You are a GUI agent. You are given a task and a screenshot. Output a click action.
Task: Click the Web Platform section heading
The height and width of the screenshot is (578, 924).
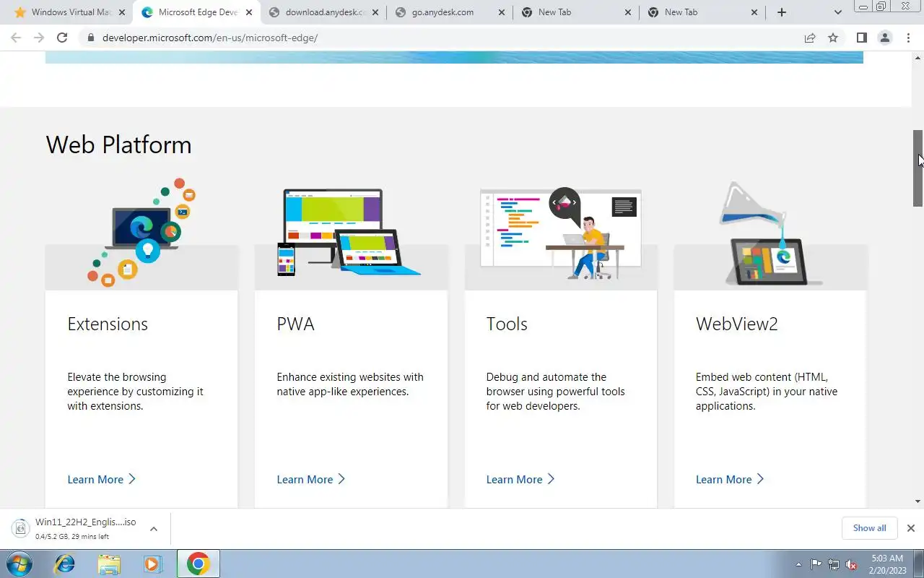(x=118, y=144)
